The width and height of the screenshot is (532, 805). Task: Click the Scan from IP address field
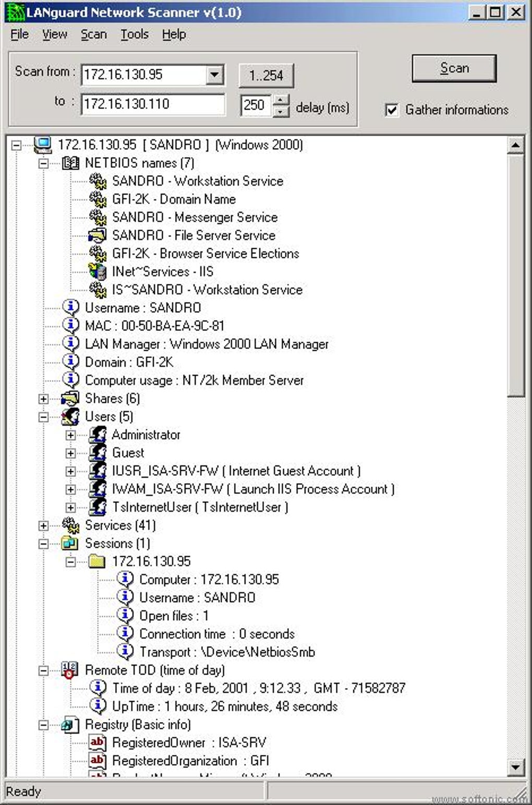pyautogui.click(x=143, y=75)
